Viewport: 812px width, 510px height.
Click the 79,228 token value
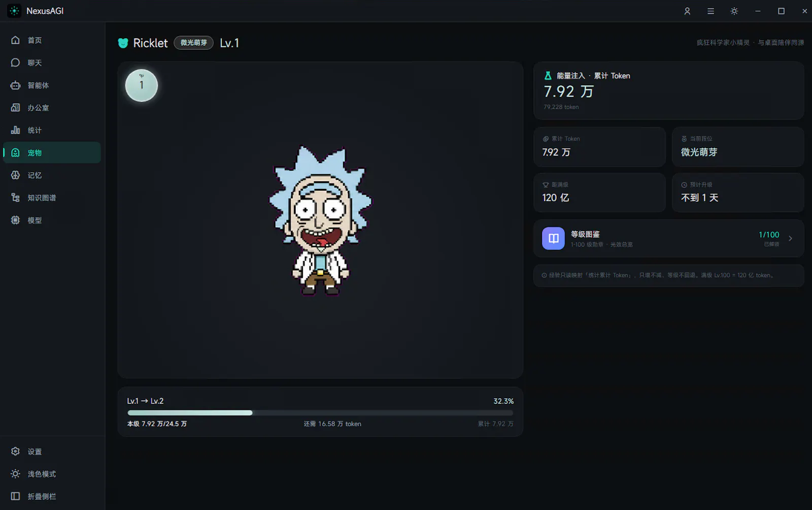click(x=561, y=107)
